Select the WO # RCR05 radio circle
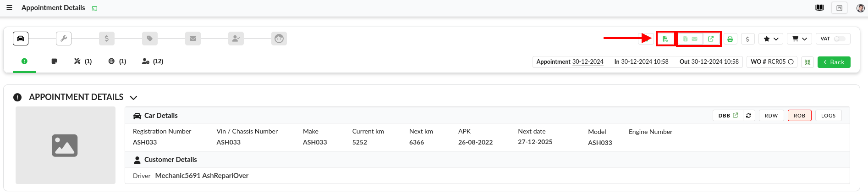The width and height of the screenshot is (868, 195). pos(791,62)
